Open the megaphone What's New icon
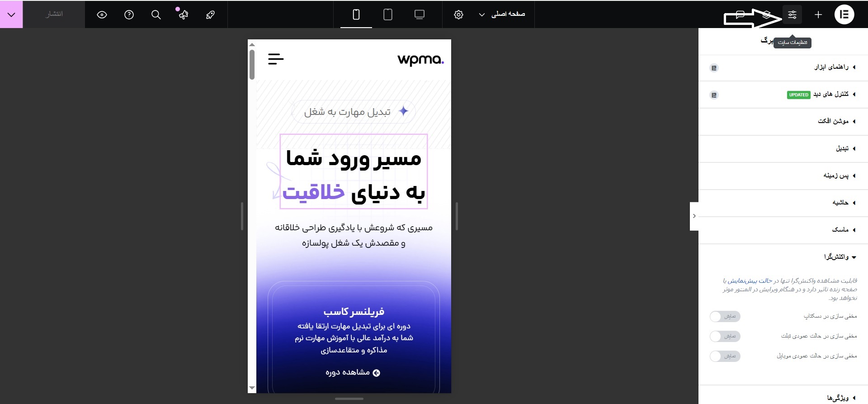868x404 pixels. 183,14
